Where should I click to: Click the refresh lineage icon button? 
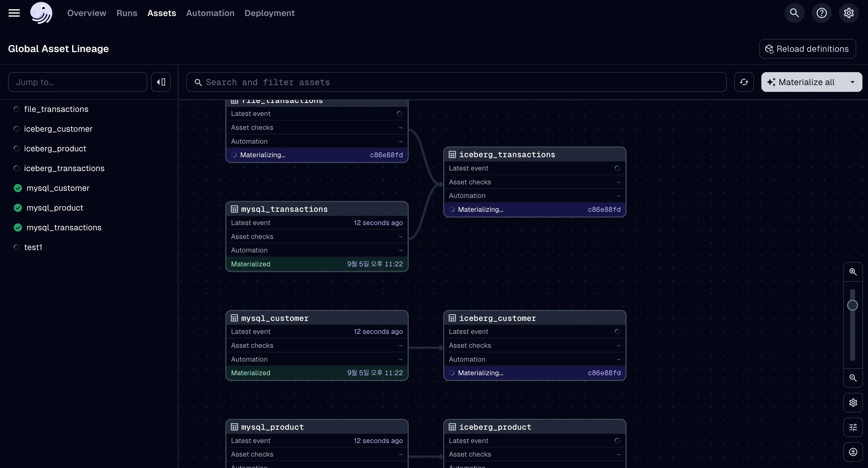click(x=744, y=82)
